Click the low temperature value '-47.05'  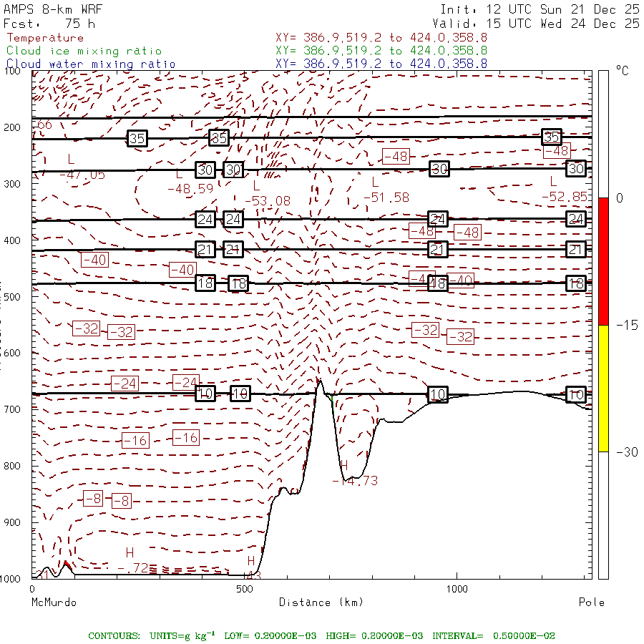pyautogui.click(x=82, y=175)
